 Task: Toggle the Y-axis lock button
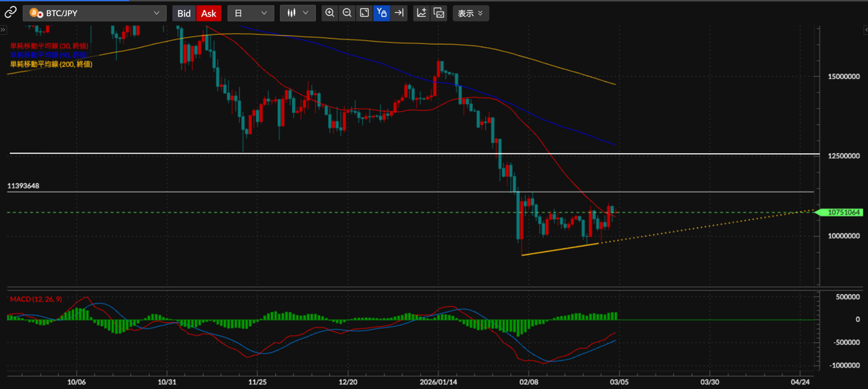[x=382, y=13]
